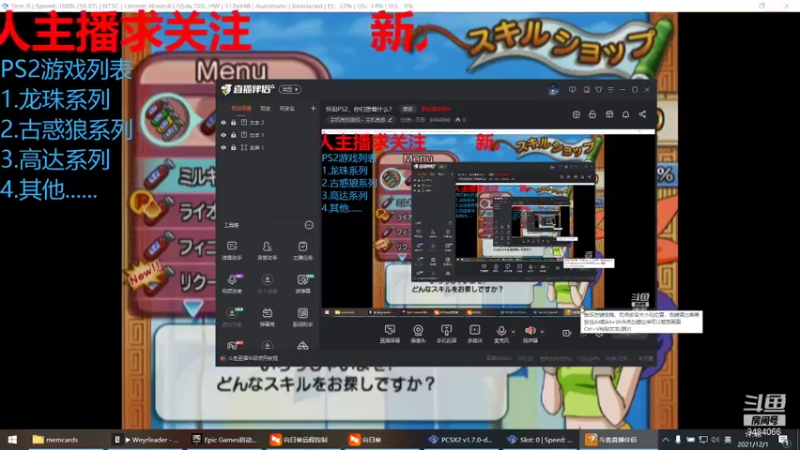The image size is (800, 450).
Task: Switch to PCSX2 v1.7.0 taskbar window
Action: pyautogui.click(x=460, y=439)
